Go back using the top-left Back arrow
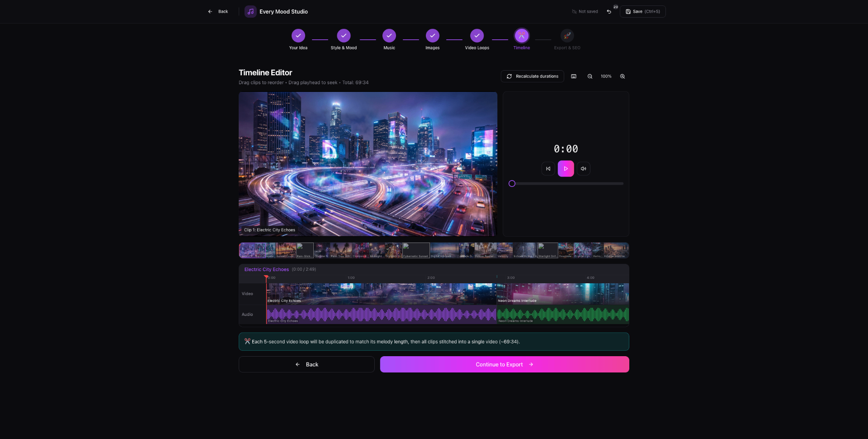This screenshot has width=868, height=439. pos(218,11)
